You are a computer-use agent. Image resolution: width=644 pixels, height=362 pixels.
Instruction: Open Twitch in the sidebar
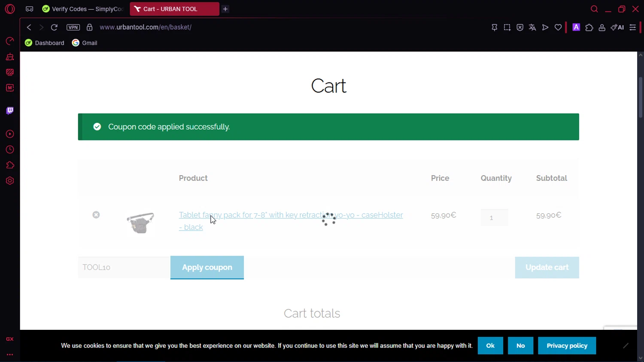pyautogui.click(x=10, y=111)
